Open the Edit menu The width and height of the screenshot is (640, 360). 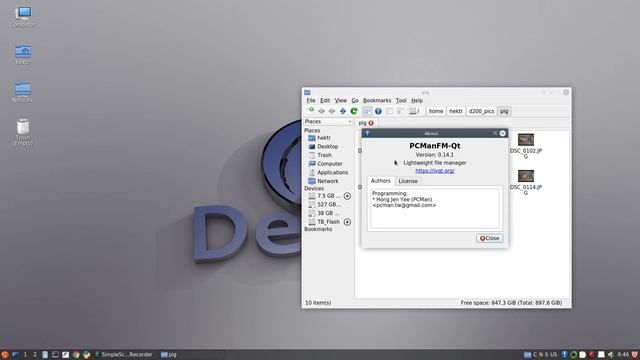point(325,100)
